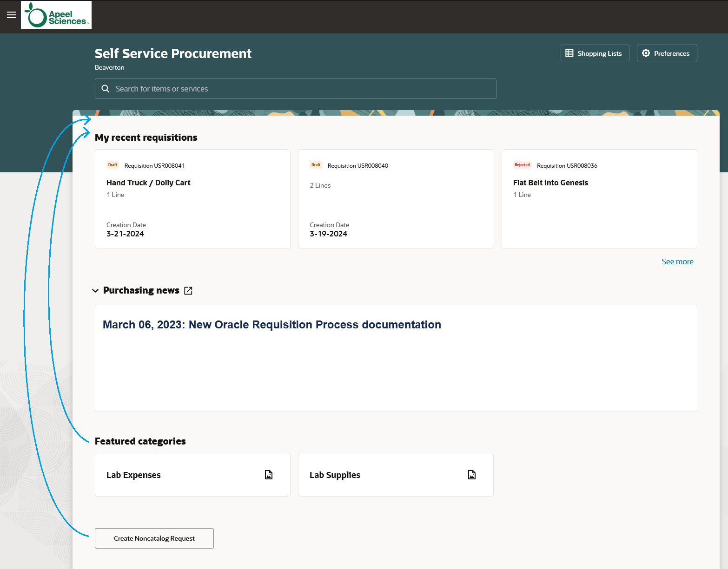Open March 06, 2023 news headline
Viewport: 728px width, 569px height.
coord(272,325)
